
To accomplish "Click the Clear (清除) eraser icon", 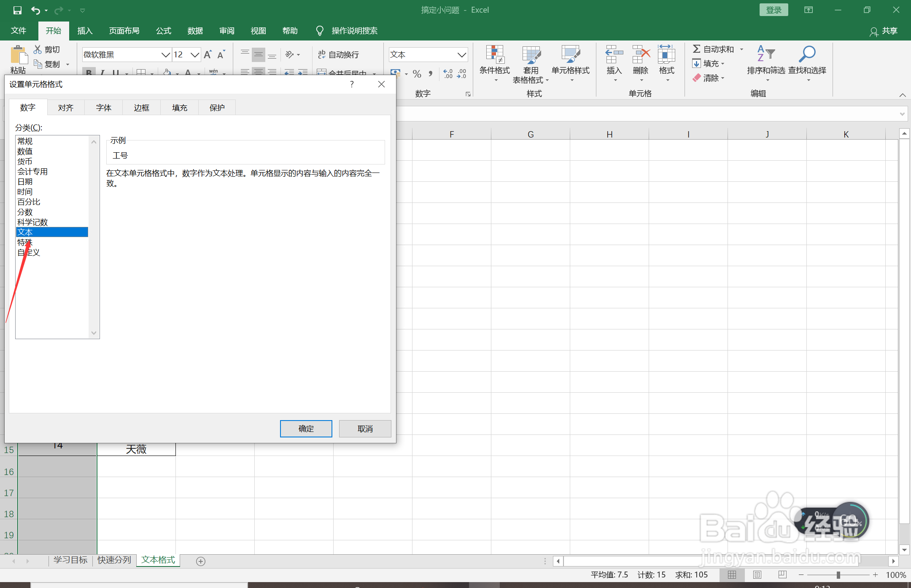I will coord(697,78).
